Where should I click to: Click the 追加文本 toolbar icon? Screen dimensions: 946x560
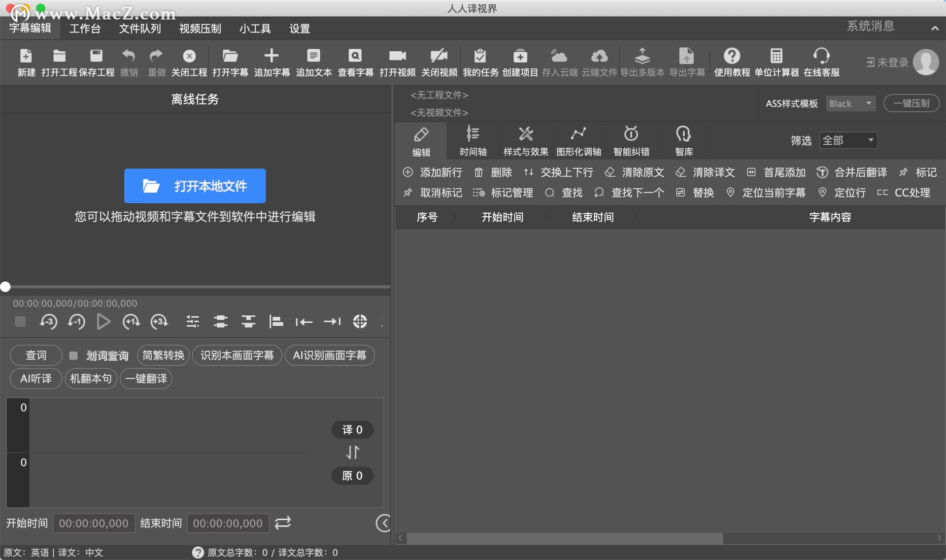(313, 56)
